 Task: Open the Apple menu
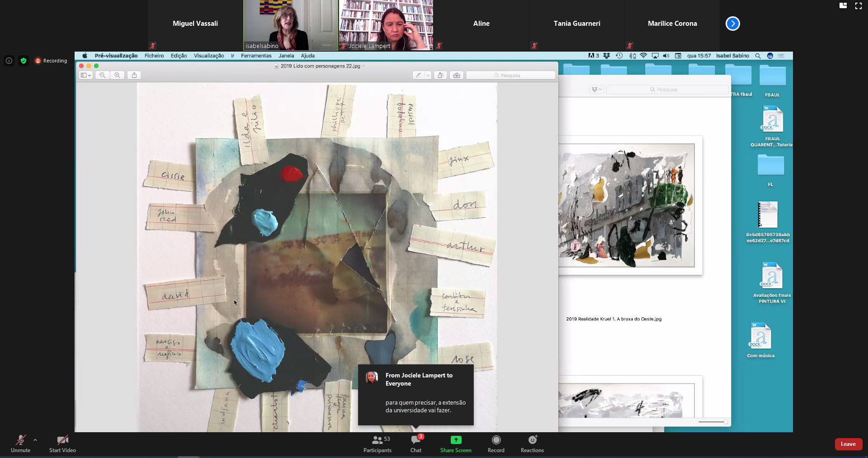(x=85, y=56)
